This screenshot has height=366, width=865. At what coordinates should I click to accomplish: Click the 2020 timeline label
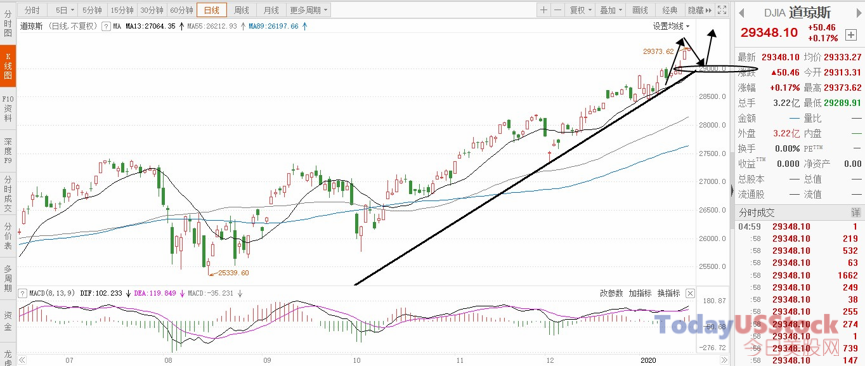647,360
